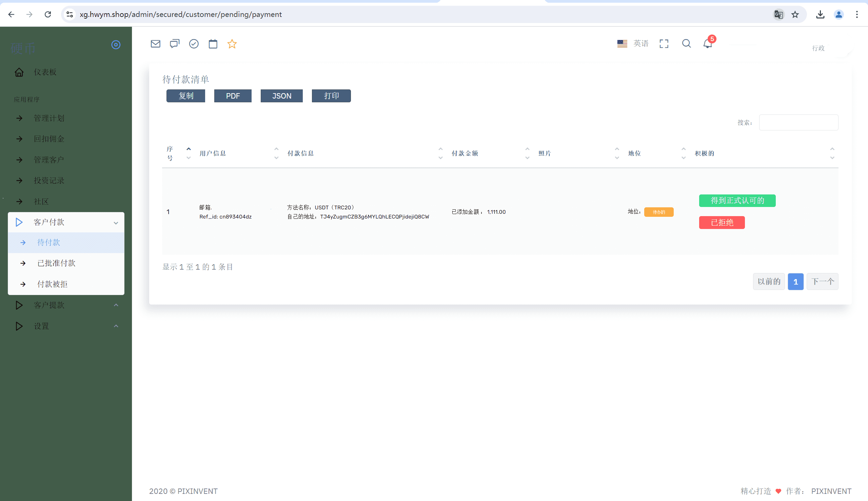868x501 pixels.
Task: Click the 显示 1 至 1 entries info text
Action: [198, 267]
